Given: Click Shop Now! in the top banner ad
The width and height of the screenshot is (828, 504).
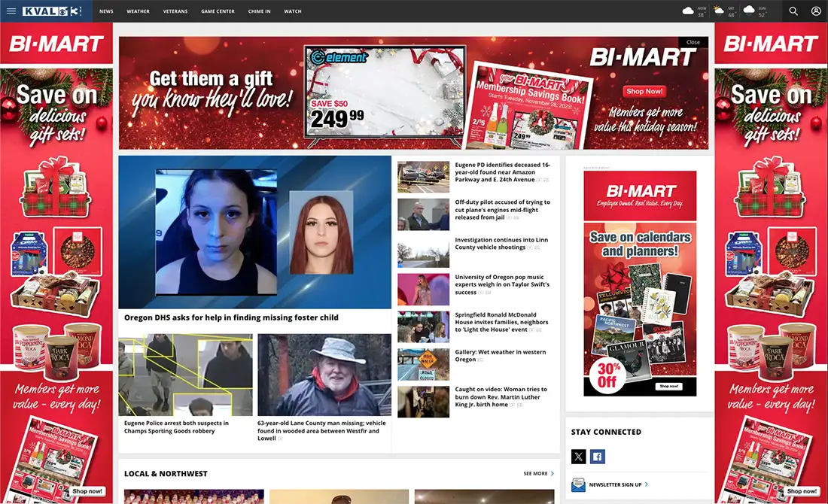Looking at the screenshot, I should point(644,91).
